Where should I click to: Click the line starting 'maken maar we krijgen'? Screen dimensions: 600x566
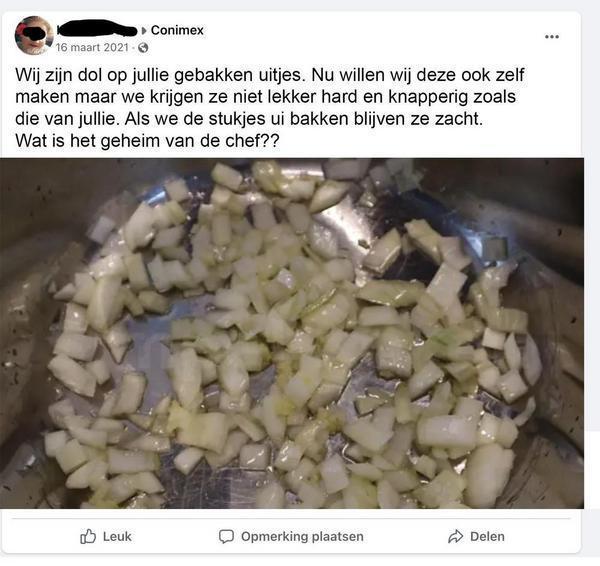(x=265, y=97)
